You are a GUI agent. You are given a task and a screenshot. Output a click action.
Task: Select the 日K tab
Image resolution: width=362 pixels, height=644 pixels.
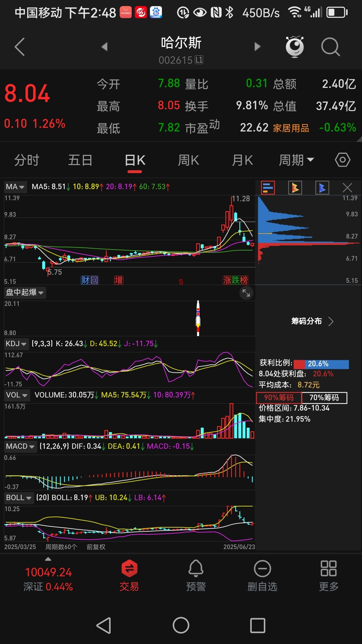pyautogui.click(x=135, y=160)
